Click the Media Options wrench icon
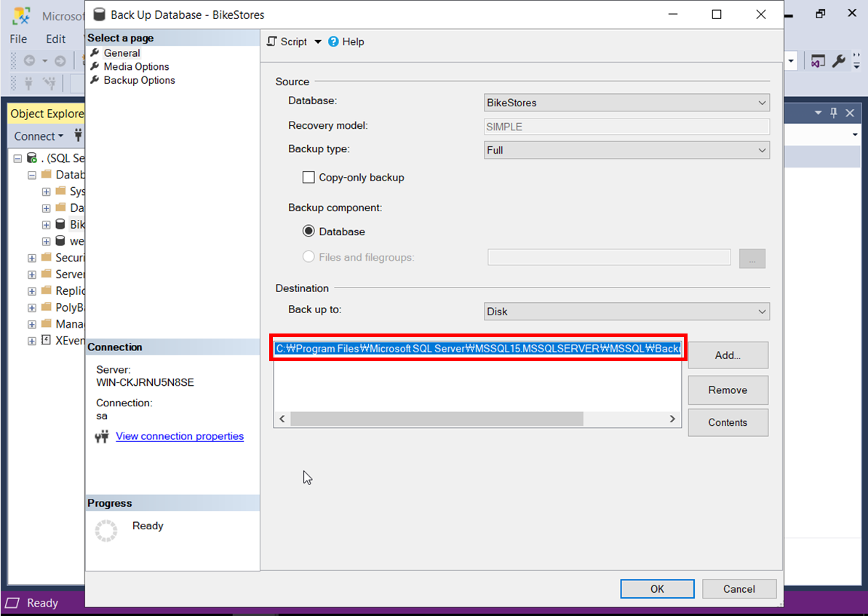This screenshot has height=616, width=868. click(95, 66)
